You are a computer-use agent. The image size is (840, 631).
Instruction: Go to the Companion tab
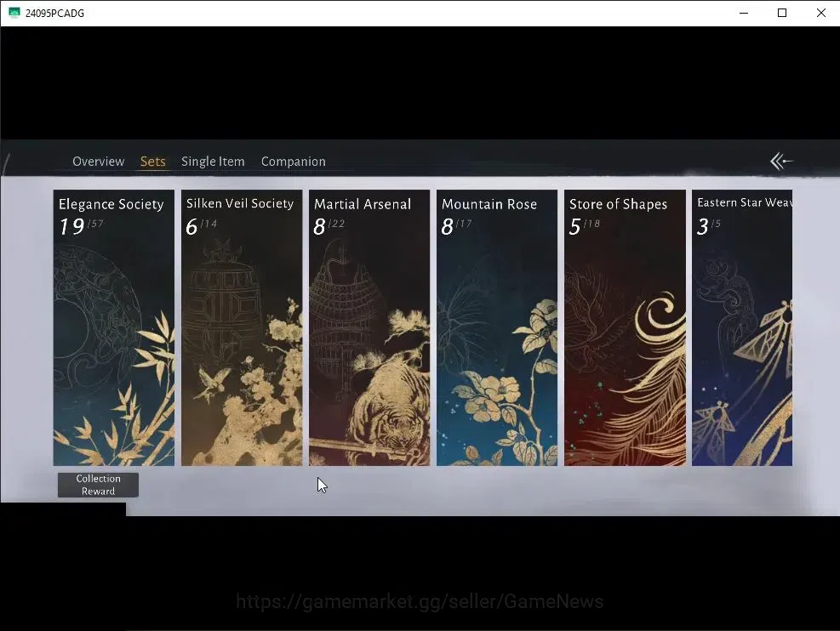click(x=293, y=161)
